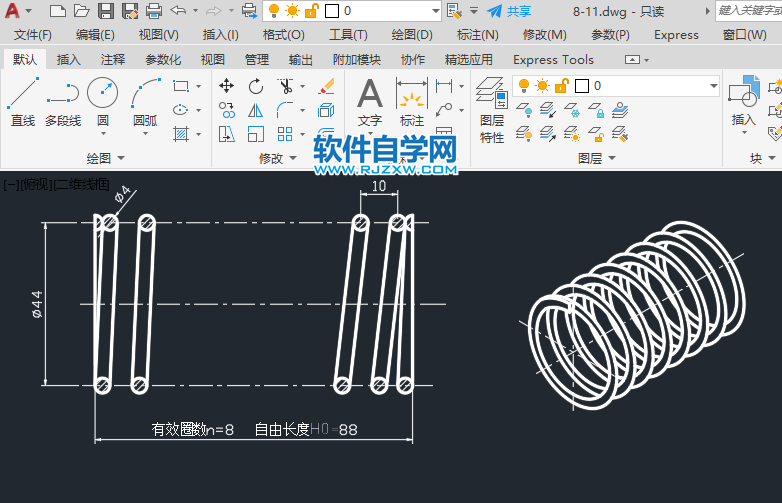Viewport: 782px width, 503px height.
Task: Expand the 修改 panel dropdown
Action: 293,159
